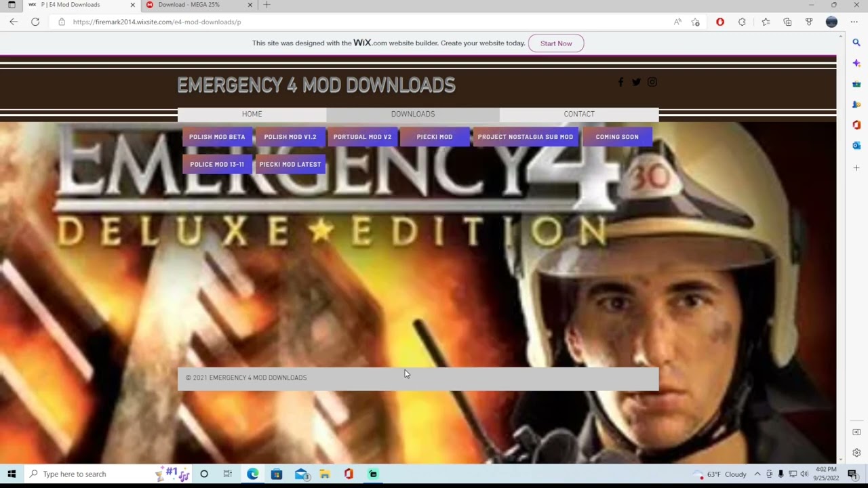Image resolution: width=868 pixels, height=488 pixels.
Task: Open the Edge sidebar Tools briefcase icon
Action: coord(856,84)
